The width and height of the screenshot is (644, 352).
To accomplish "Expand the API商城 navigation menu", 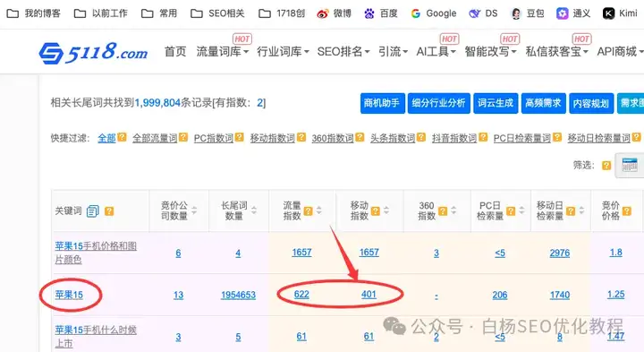I will [x=620, y=52].
